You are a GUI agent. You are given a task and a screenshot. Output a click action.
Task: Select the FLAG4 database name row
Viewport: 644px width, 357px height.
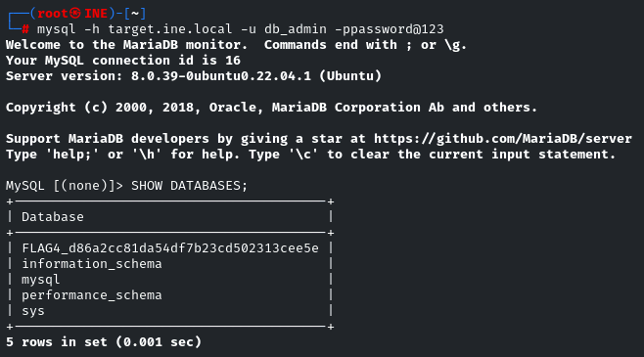(170, 248)
